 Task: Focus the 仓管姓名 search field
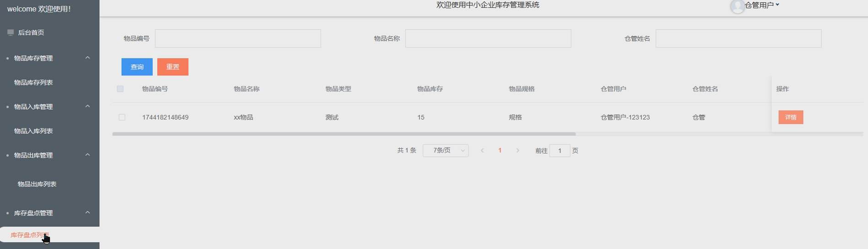(x=739, y=38)
